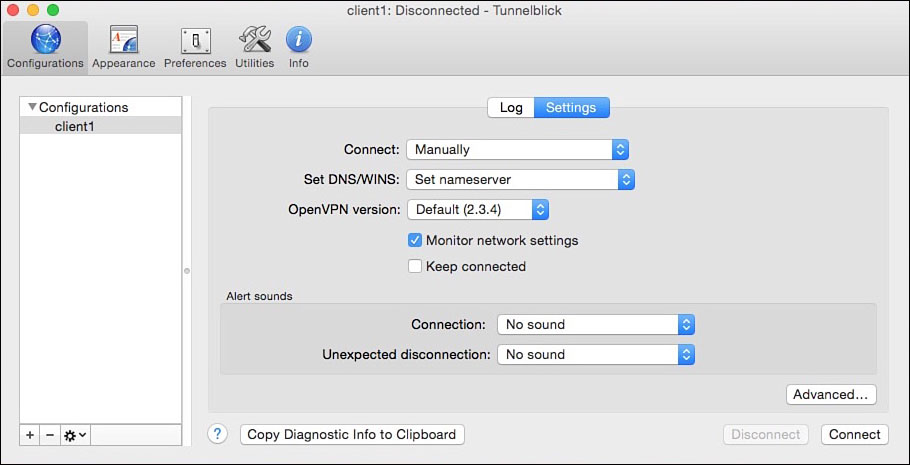Image resolution: width=910 pixels, height=465 pixels.
Task: Click the Connect button
Action: 854,434
